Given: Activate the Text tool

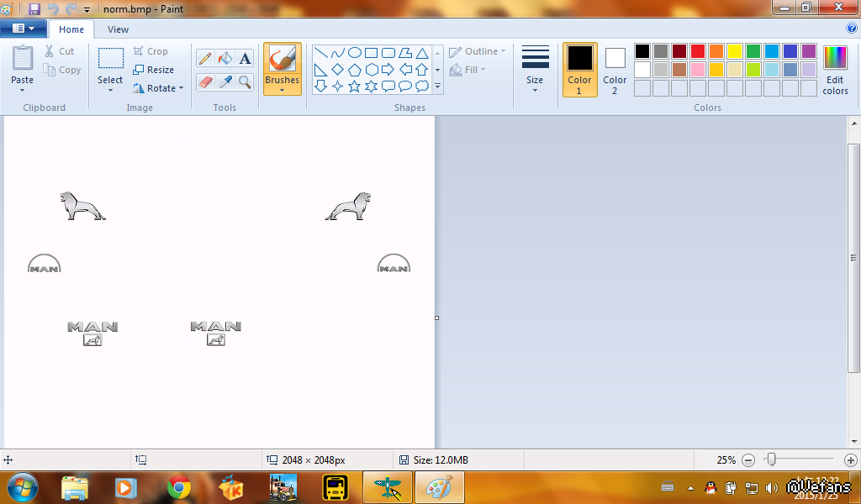Looking at the screenshot, I should pyautogui.click(x=245, y=58).
